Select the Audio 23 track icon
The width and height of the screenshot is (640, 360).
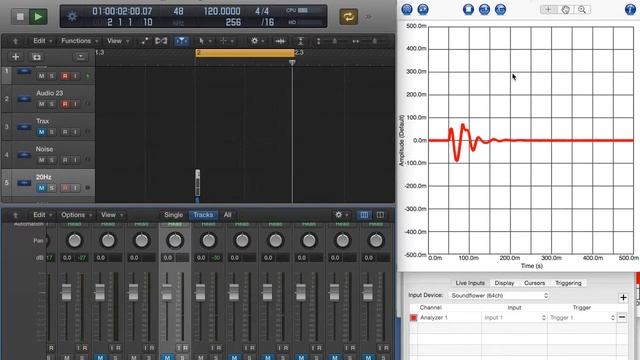pos(24,99)
